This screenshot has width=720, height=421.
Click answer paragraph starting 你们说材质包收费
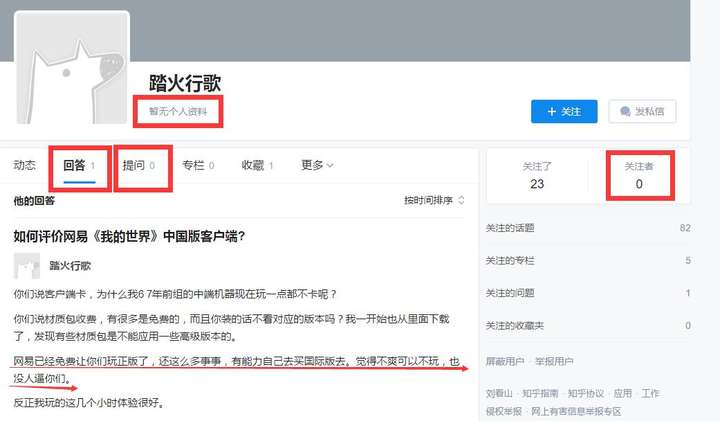pyautogui.click(x=231, y=328)
